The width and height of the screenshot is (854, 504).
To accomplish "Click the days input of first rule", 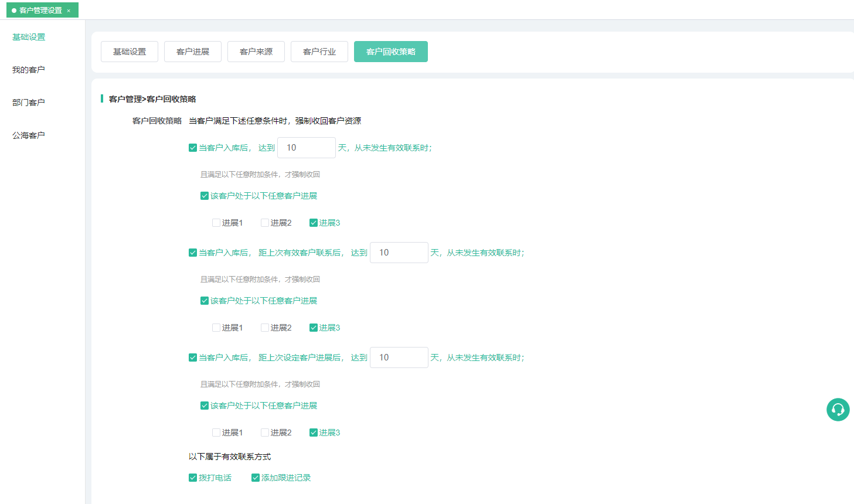I will point(306,148).
